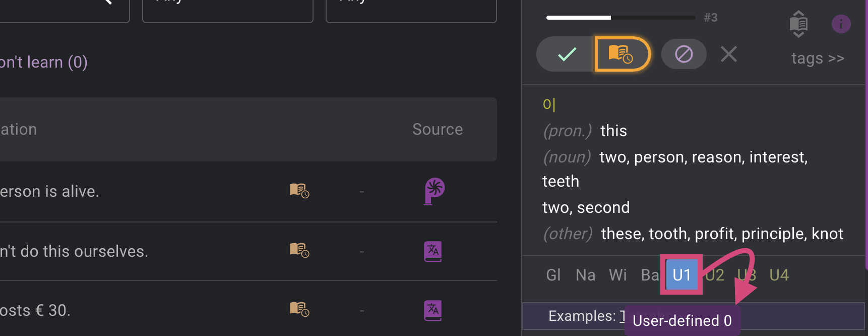Select the U1 dictionary tab
The width and height of the screenshot is (868, 336).
(x=681, y=275)
